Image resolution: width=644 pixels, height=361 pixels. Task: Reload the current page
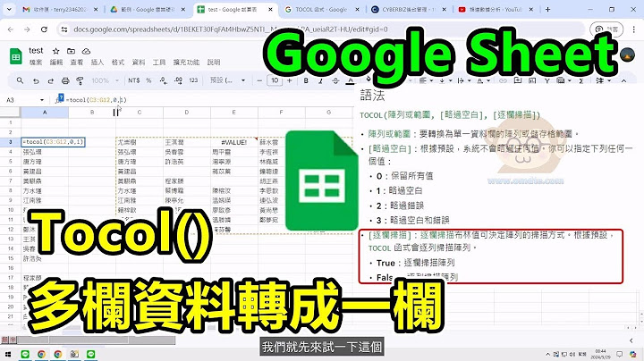[44, 29]
